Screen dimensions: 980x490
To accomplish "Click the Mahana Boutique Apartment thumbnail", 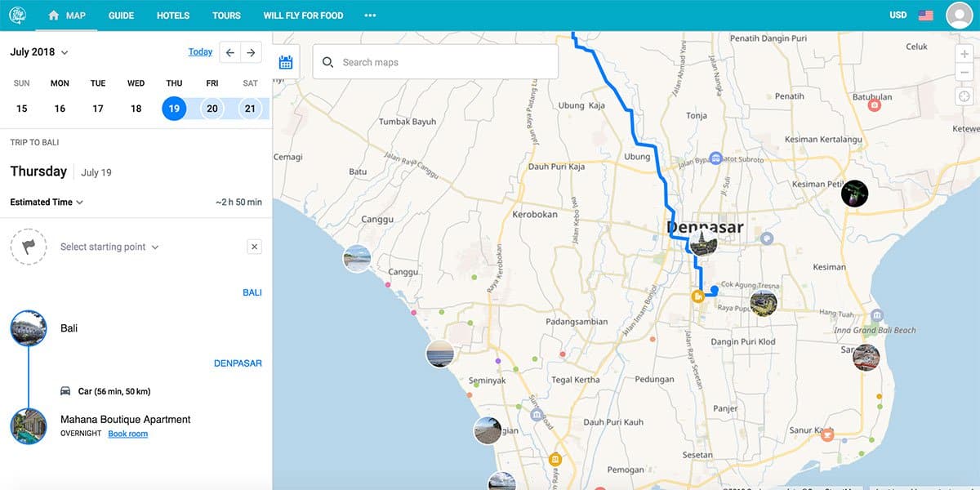I will tap(29, 426).
